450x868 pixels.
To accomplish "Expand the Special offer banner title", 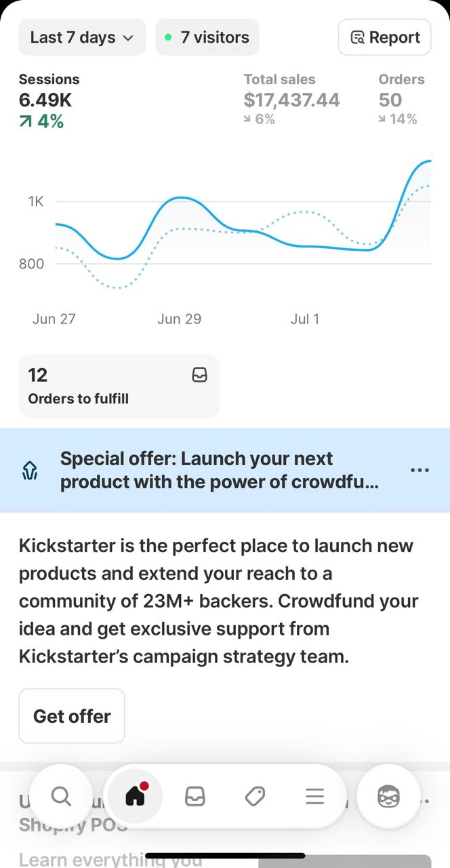I will [219, 470].
